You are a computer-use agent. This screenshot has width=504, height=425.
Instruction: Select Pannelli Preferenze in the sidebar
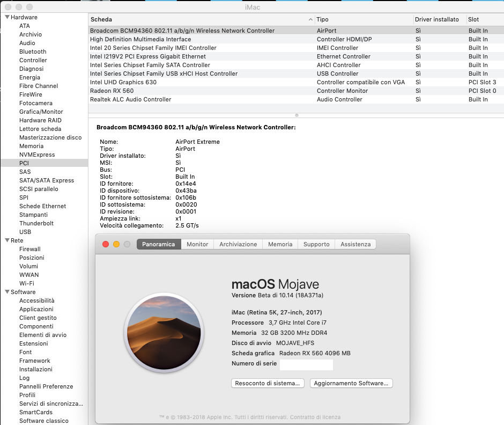(46, 386)
